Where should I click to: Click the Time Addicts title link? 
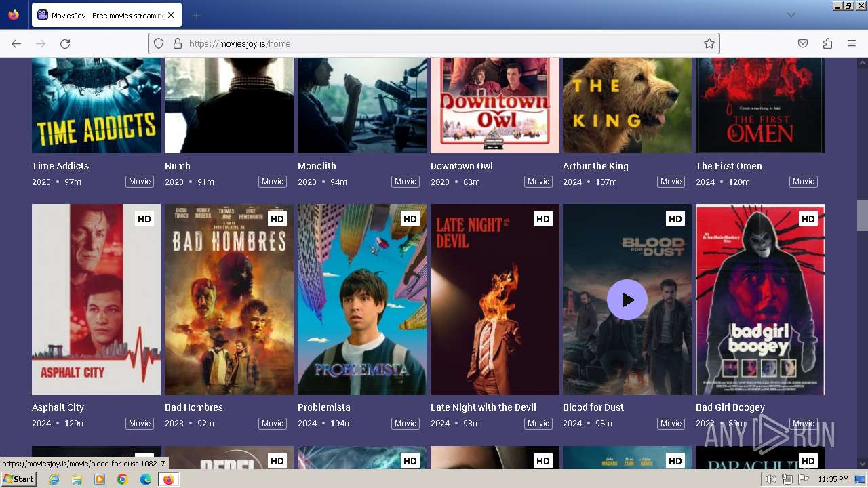[60, 166]
